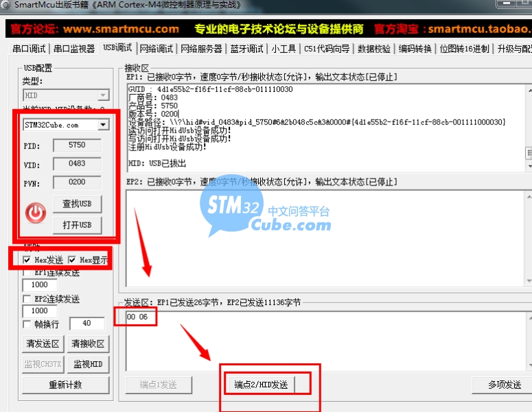Click the 端点2/HID发送 button
Image resolution: width=532 pixels, height=412 pixels.
[261, 385]
